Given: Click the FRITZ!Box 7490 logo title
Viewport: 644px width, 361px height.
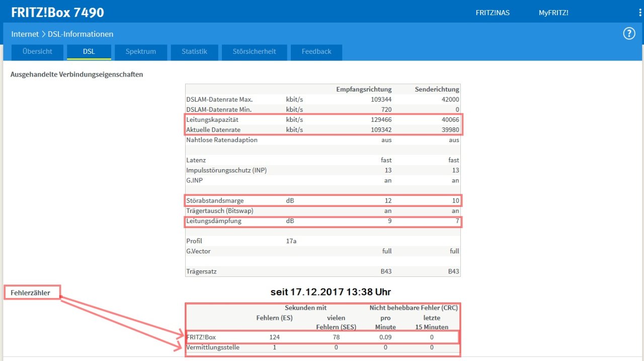Looking at the screenshot, I should pos(57,13).
